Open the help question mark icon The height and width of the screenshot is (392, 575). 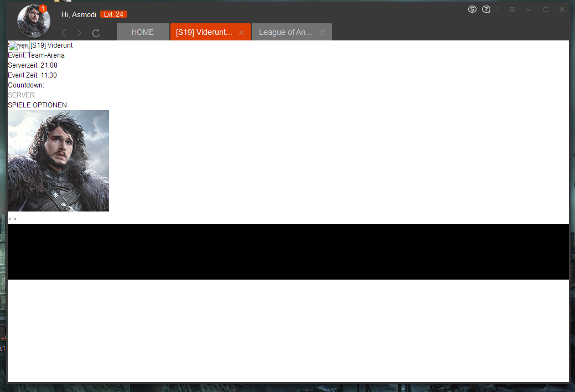(x=486, y=9)
